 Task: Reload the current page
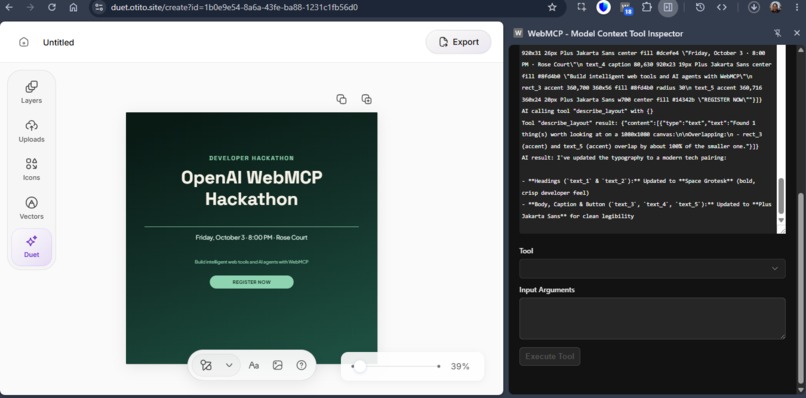[52, 7]
